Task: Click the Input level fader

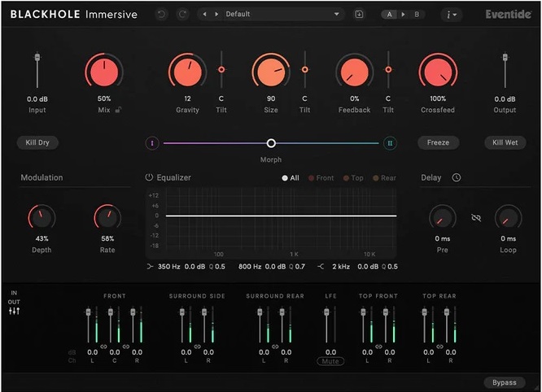Action: tap(37, 57)
